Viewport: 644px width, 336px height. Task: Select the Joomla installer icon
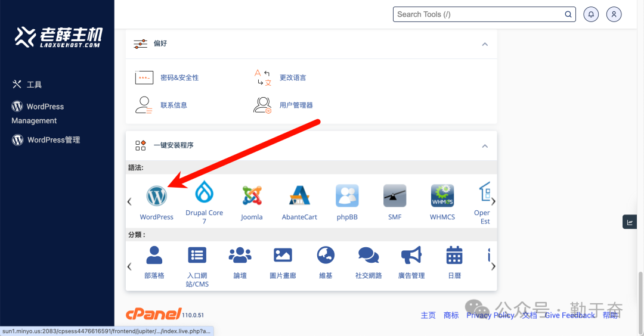click(252, 196)
